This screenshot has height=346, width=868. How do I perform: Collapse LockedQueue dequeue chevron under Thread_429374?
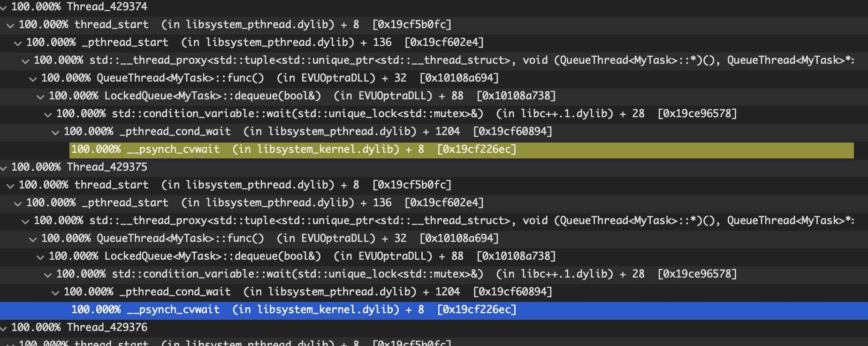40,97
